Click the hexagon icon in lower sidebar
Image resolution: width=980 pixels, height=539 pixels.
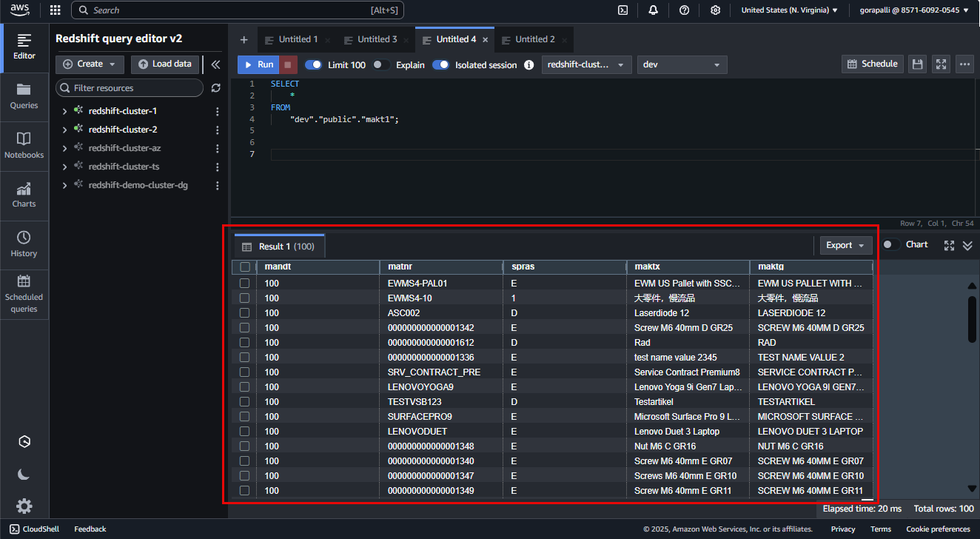[x=24, y=442]
